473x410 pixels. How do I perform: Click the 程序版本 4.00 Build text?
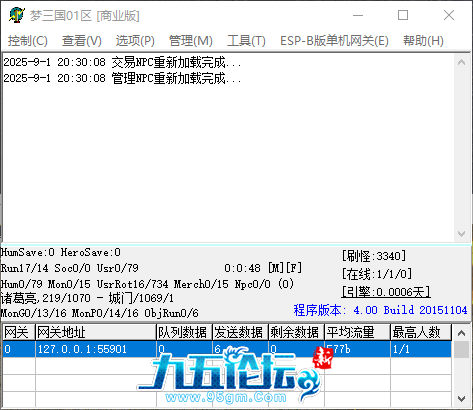coord(380,310)
